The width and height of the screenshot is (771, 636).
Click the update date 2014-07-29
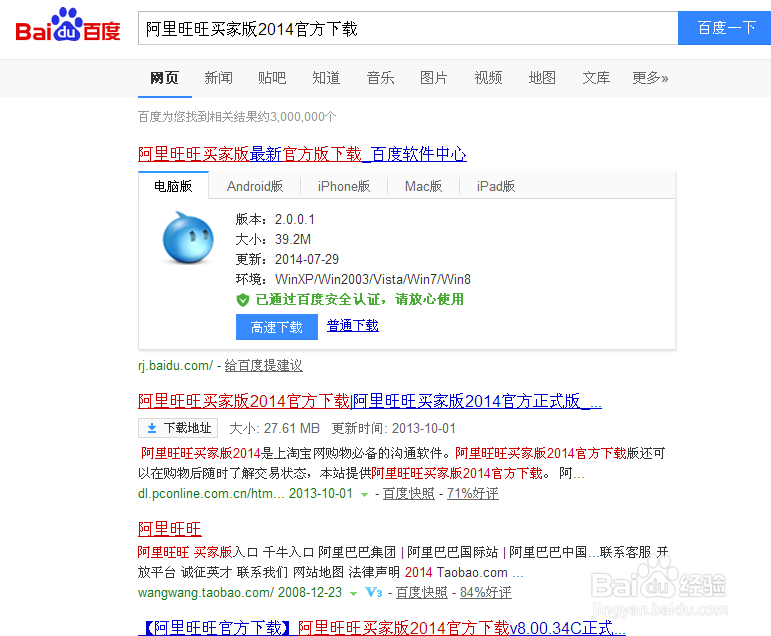point(307,259)
